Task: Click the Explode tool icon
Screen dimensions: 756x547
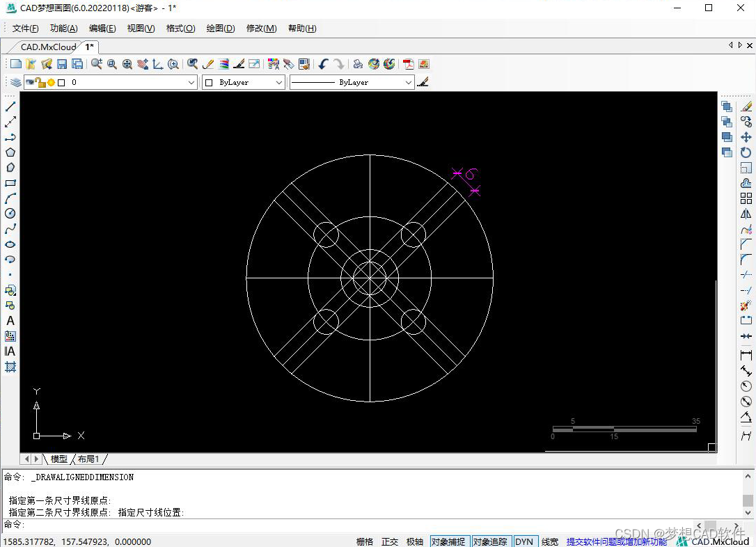Action: (746, 306)
